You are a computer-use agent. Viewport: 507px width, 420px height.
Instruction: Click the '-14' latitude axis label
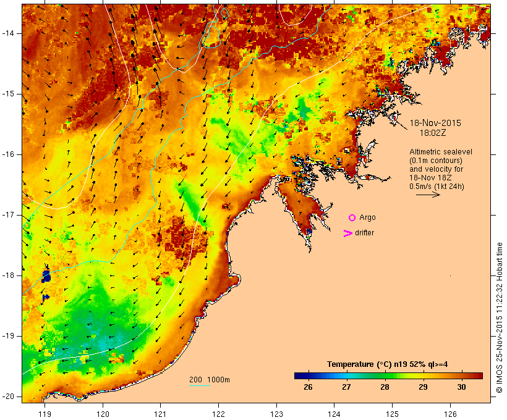(x=8, y=33)
